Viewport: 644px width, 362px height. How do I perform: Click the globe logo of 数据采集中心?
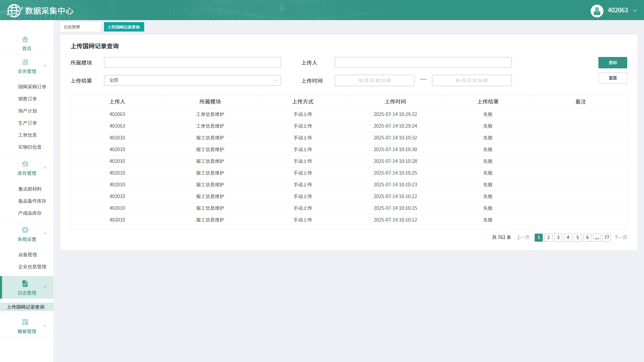[14, 11]
